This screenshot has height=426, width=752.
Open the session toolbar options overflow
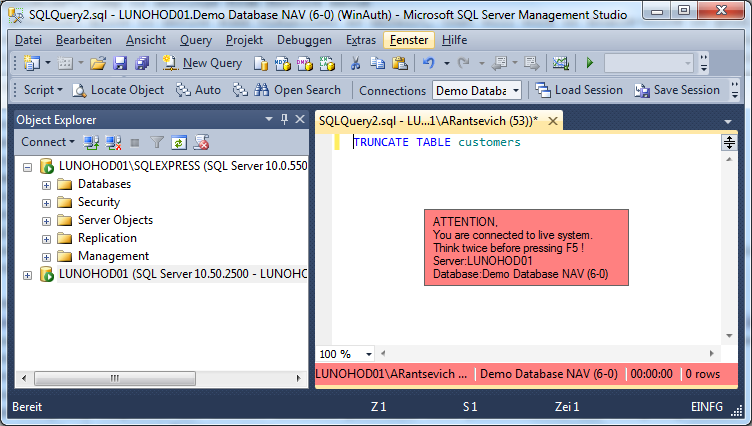(735, 90)
